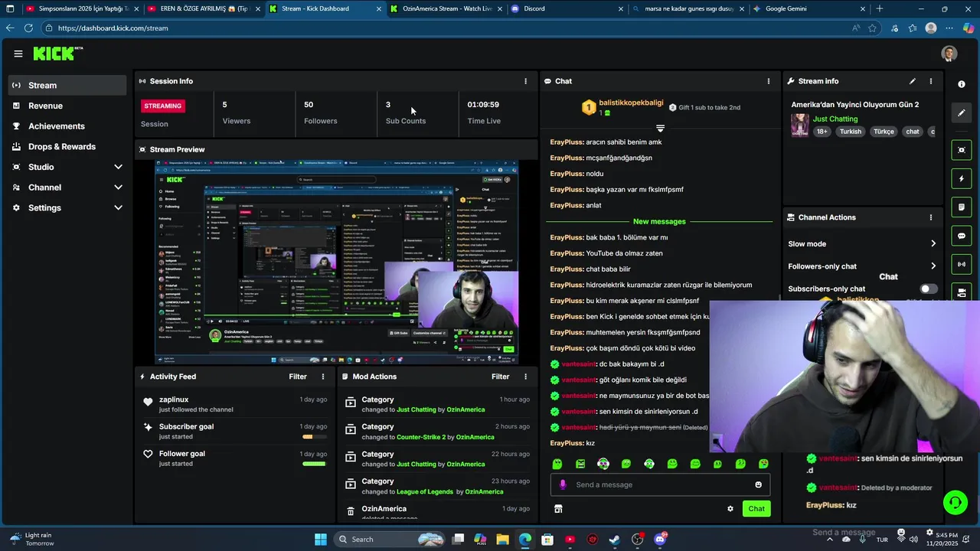Open Discord from the taskbar
Viewport: 980px width, 551px height.
click(x=660, y=540)
